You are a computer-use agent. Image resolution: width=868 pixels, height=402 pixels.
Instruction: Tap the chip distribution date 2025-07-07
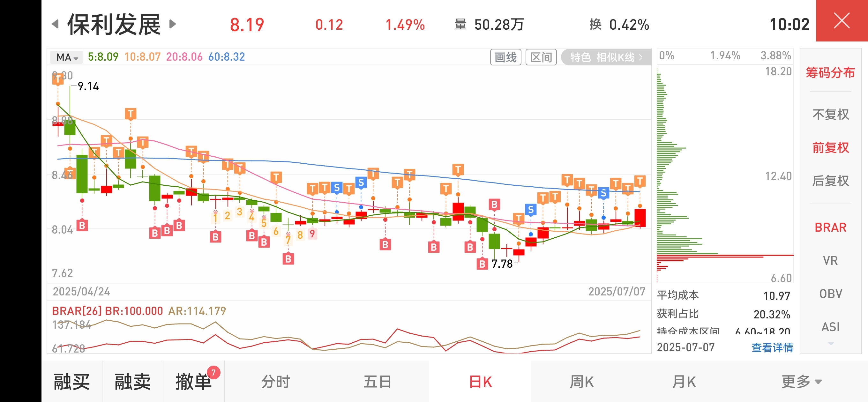[686, 347]
